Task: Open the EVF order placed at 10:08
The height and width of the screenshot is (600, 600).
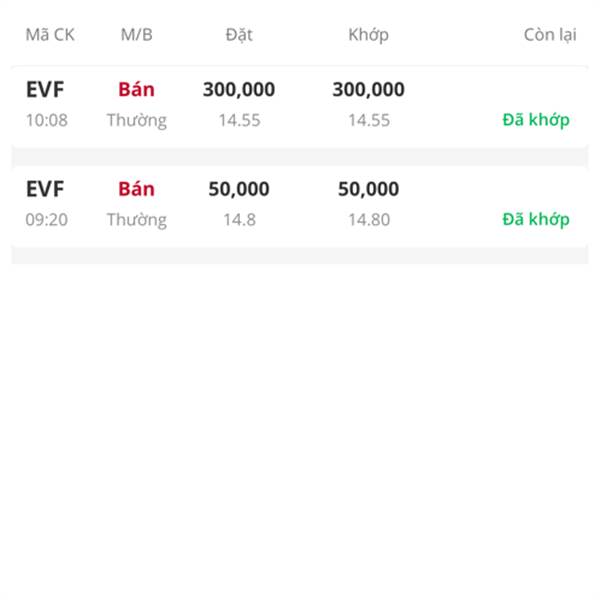Action: tap(300, 106)
